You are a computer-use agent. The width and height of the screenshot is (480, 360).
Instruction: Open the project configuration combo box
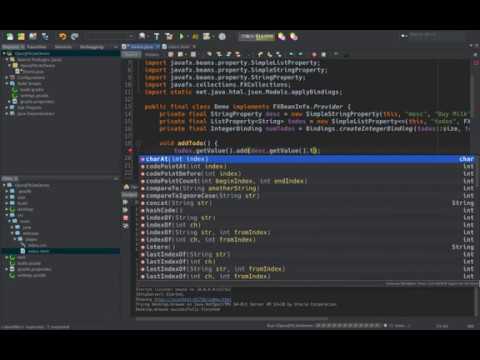click(x=111, y=36)
